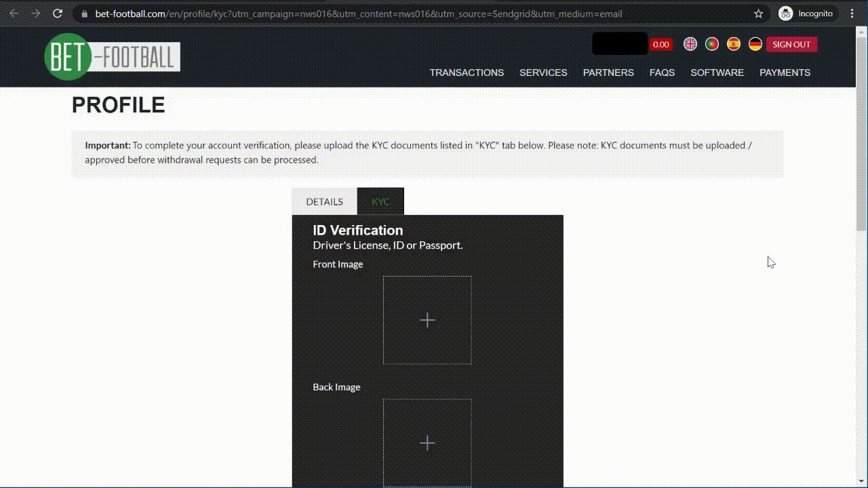The width and height of the screenshot is (868, 488).
Task: Reload the page with the refresh icon
Action: pyautogui.click(x=58, y=14)
